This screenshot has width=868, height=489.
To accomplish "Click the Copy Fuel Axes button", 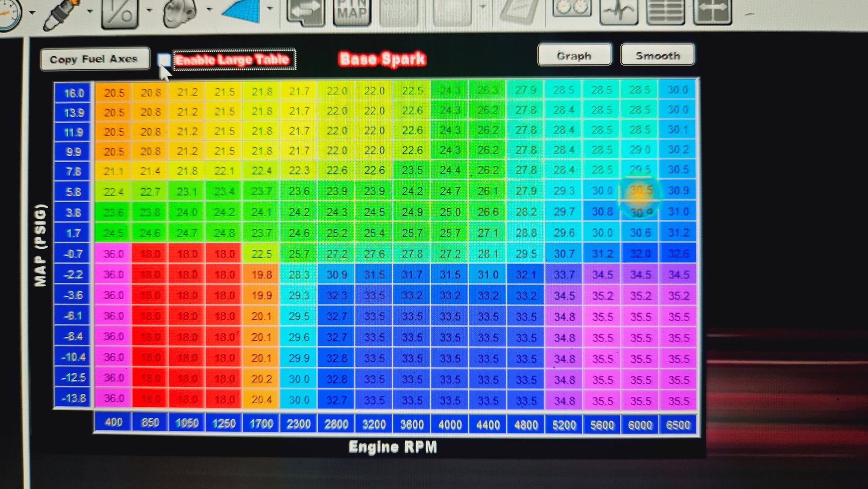I will [x=94, y=59].
